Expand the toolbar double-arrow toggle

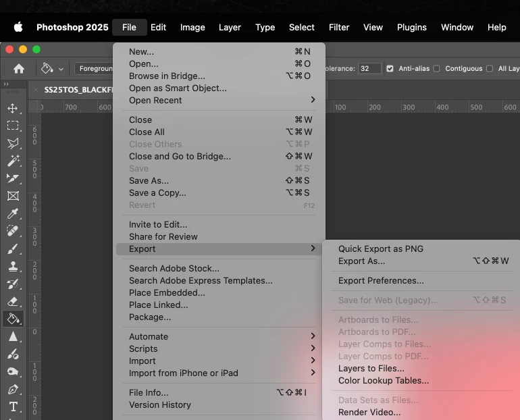click(x=6, y=84)
